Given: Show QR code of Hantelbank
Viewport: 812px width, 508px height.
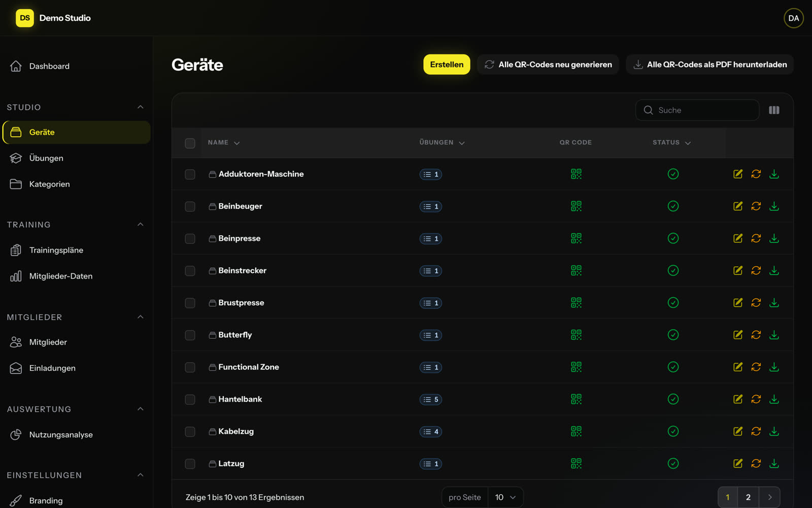Looking at the screenshot, I should pyautogui.click(x=576, y=399).
